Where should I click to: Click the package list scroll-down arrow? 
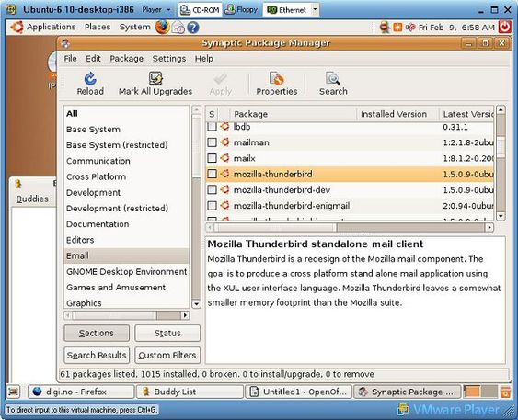501,217
